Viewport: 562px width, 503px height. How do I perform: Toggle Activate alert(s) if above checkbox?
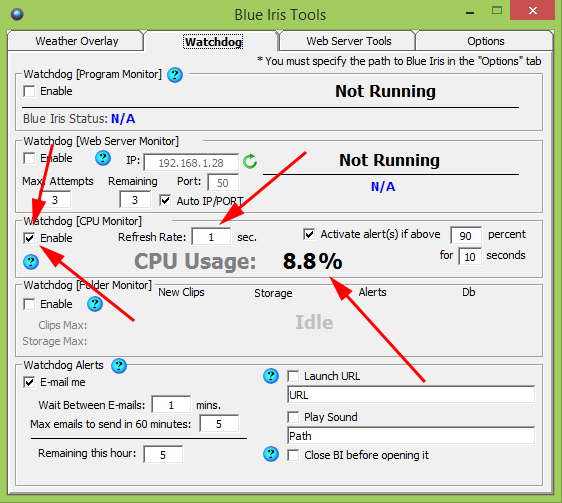[309, 234]
